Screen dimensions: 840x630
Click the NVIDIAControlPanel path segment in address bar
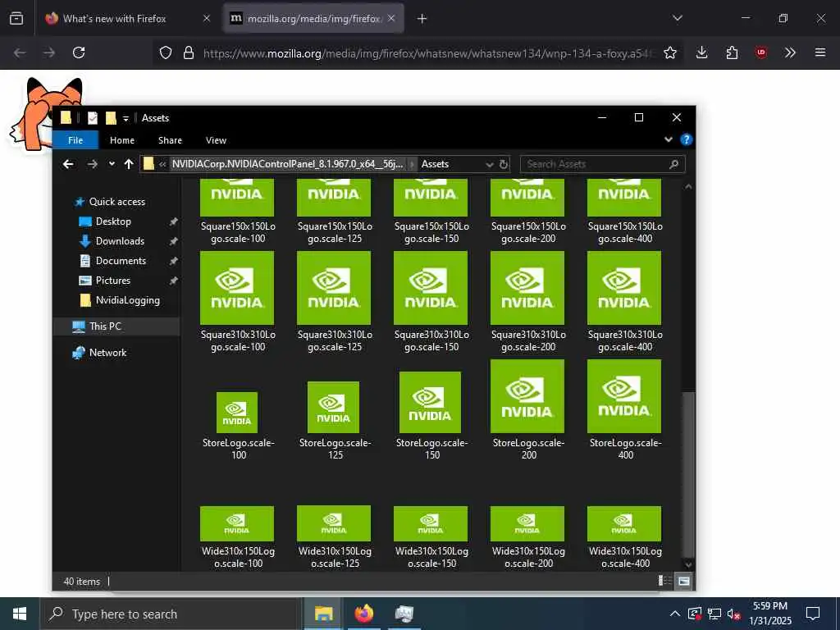[287, 164]
